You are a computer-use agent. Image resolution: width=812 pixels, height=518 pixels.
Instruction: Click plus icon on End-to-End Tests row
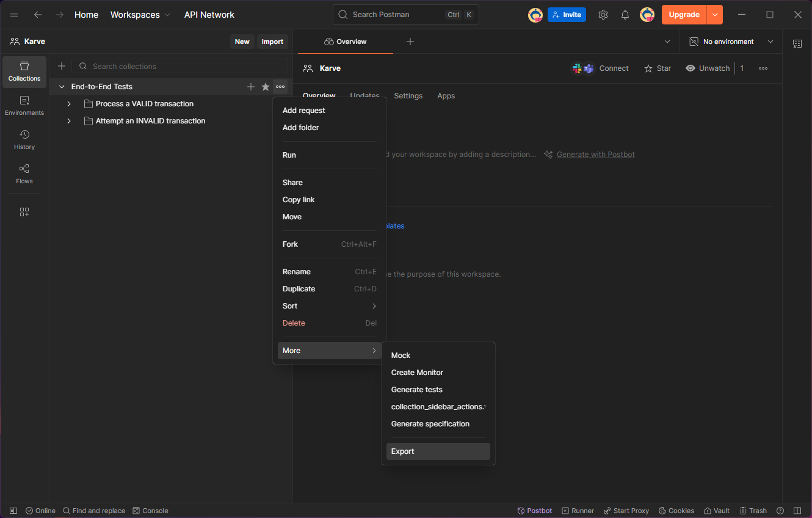(x=251, y=87)
